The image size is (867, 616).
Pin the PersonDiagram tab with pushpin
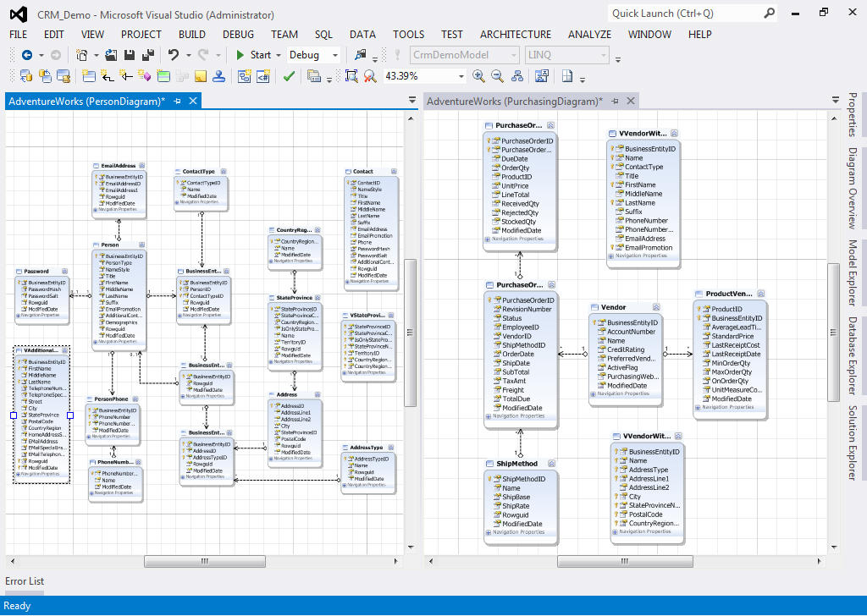(178, 102)
